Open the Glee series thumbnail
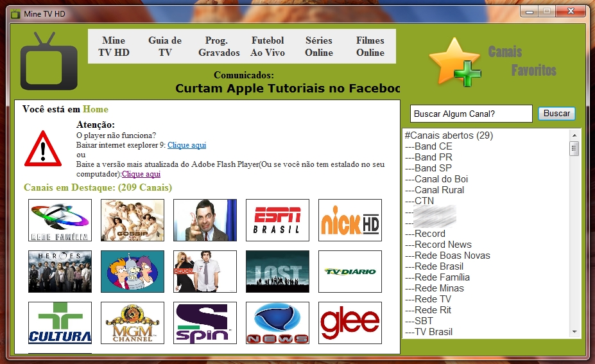 (350, 323)
